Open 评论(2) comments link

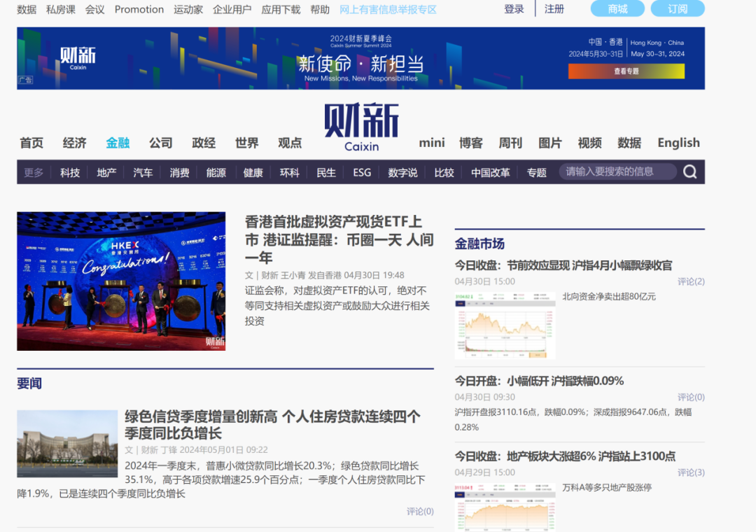tap(691, 281)
